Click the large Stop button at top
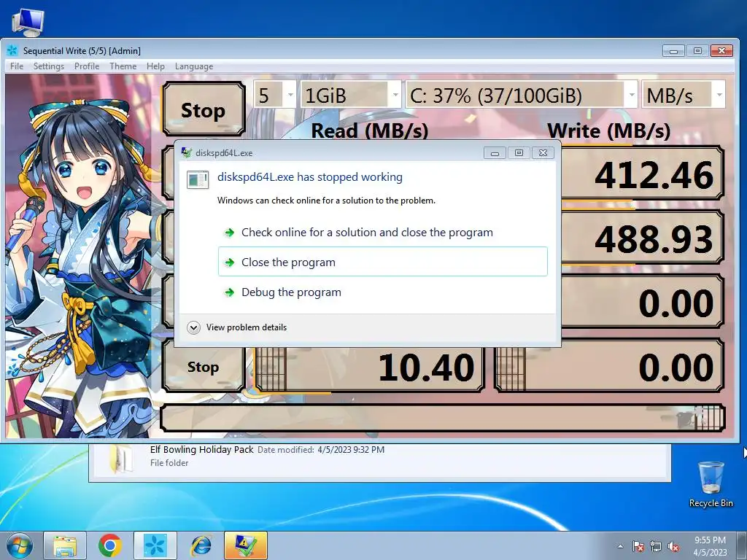 (x=204, y=109)
